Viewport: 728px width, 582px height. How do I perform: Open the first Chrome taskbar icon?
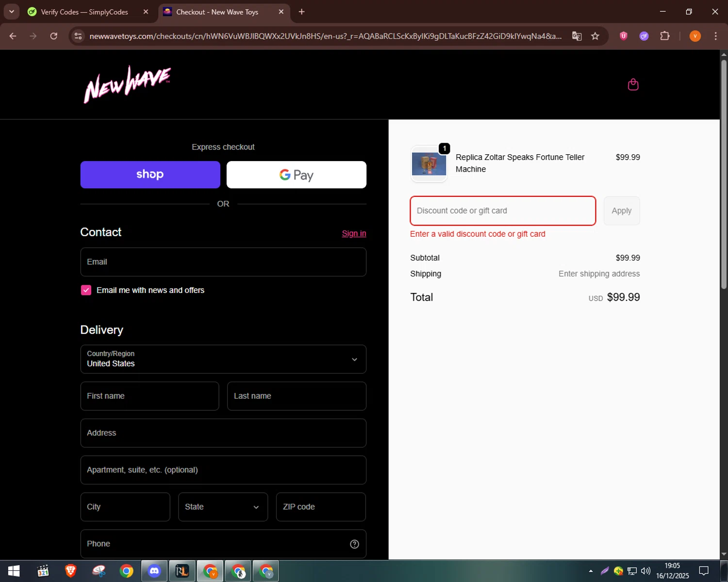[x=127, y=571]
